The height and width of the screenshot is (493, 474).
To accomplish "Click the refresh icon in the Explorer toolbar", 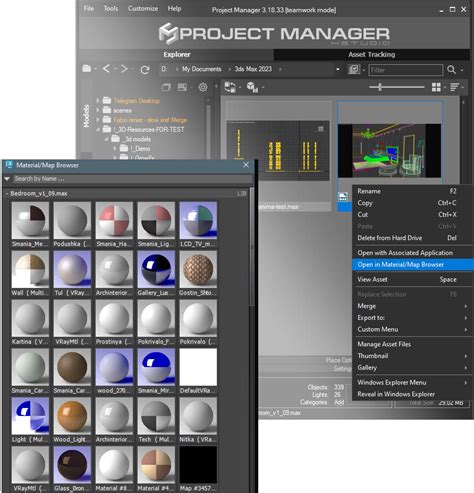I will pos(145,70).
